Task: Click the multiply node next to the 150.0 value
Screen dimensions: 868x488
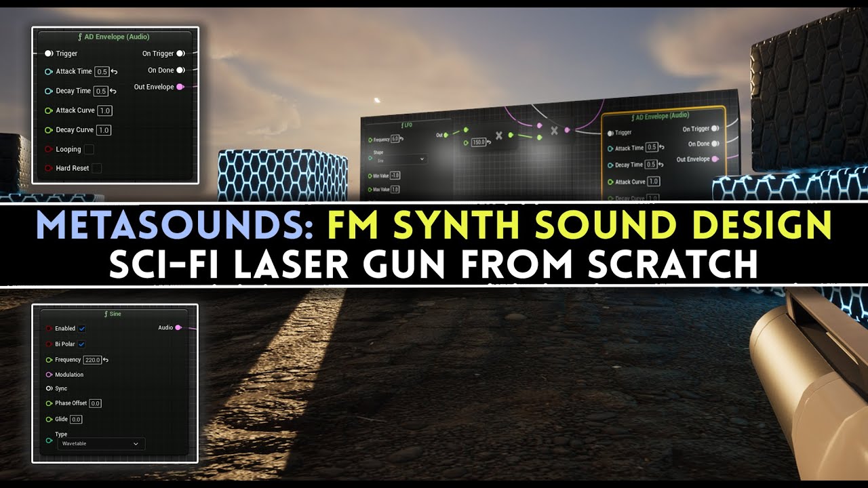Action: (x=499, y=136)
